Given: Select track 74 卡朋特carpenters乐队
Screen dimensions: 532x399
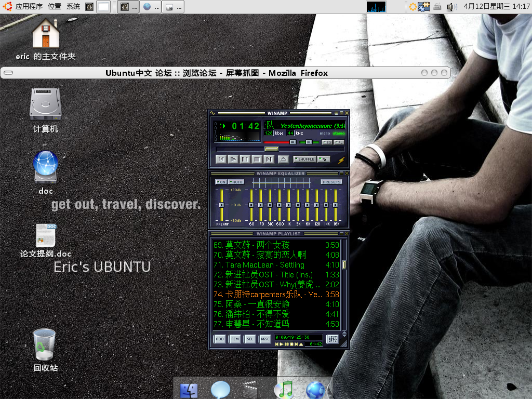Looking at the screenshot, I should click(x=276, y=294).
